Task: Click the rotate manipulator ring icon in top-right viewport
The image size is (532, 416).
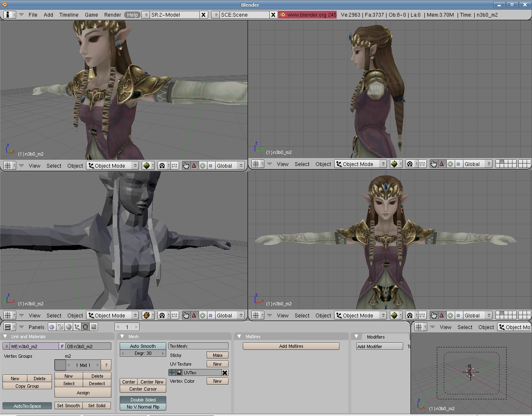Action: [450, 164]
